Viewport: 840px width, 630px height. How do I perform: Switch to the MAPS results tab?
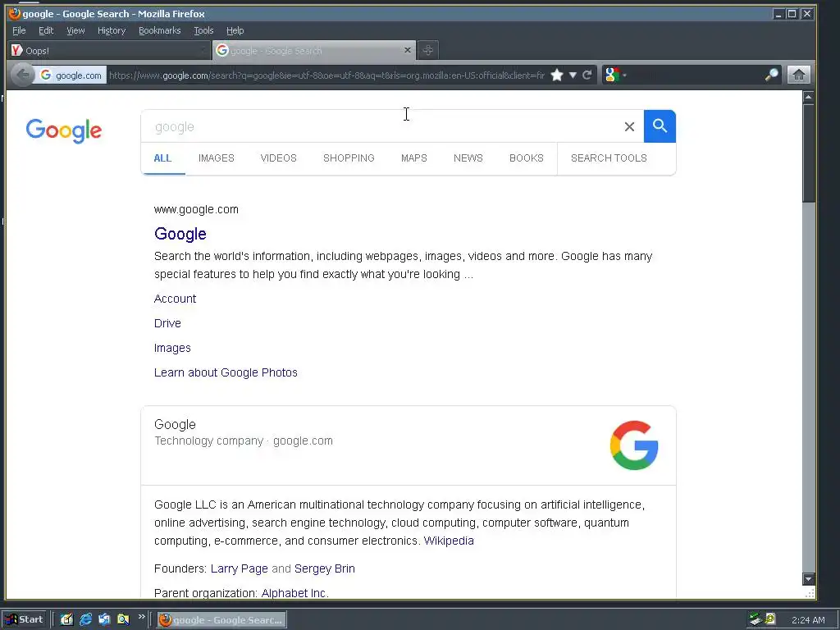(x=414, y=158)
